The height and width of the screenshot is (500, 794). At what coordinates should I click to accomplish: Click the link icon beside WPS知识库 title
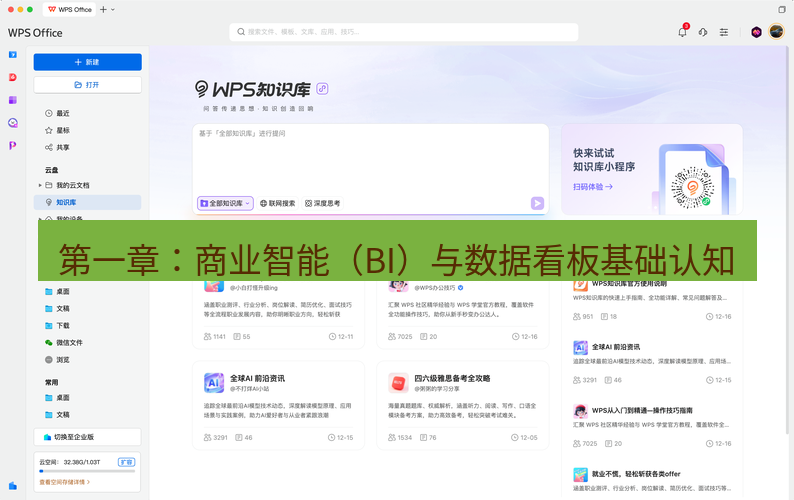point(323,89)
